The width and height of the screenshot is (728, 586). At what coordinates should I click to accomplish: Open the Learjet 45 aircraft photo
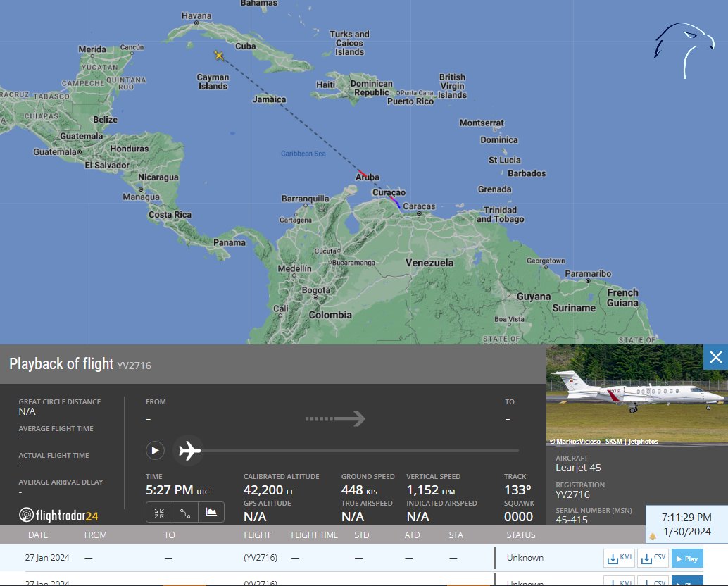coord(637,395)
